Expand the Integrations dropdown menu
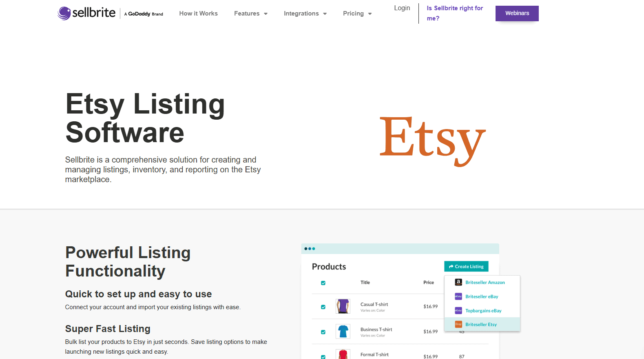This screenshot has width=644, height=359. coord(305,13)
